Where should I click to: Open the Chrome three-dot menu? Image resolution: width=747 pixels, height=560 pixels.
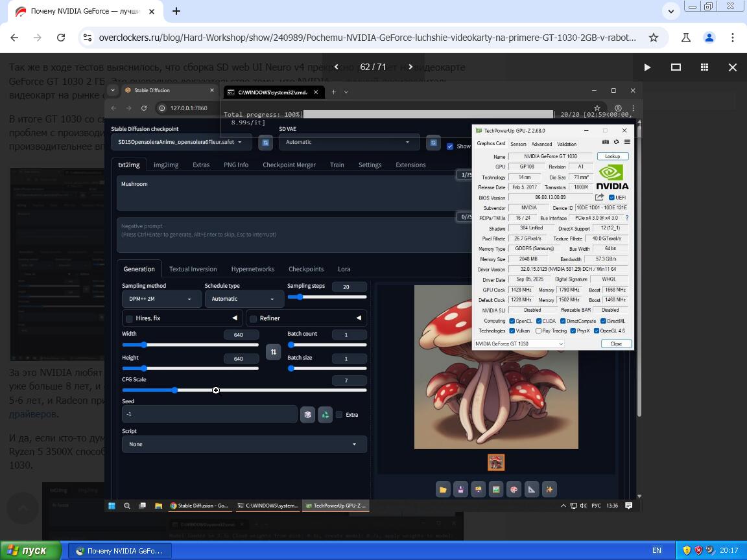[x=733, y=38]
